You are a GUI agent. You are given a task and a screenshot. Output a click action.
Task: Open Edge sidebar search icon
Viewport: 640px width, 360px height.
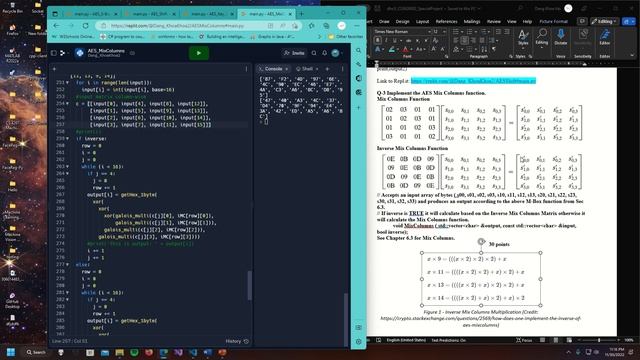pos(358,50)
